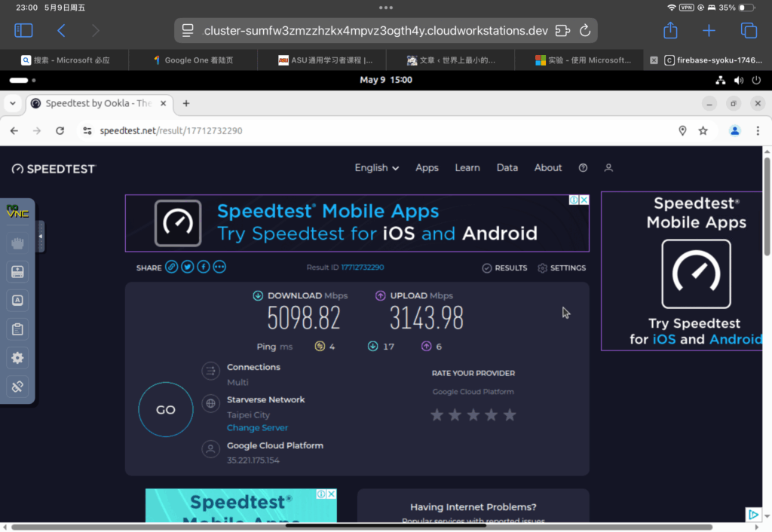Click the Speedtest help question-mark icon
The image size is (772, 532).
pos(583,168)
